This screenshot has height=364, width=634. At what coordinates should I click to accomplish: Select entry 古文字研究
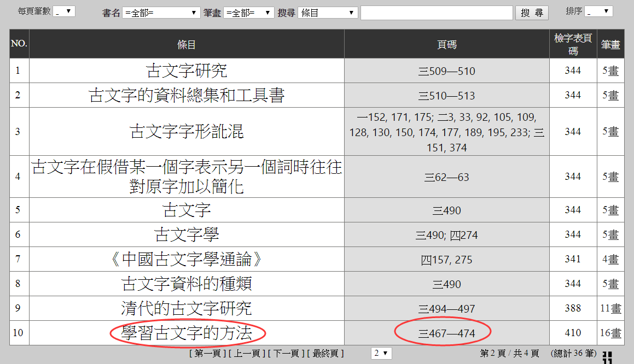[187, 71]
